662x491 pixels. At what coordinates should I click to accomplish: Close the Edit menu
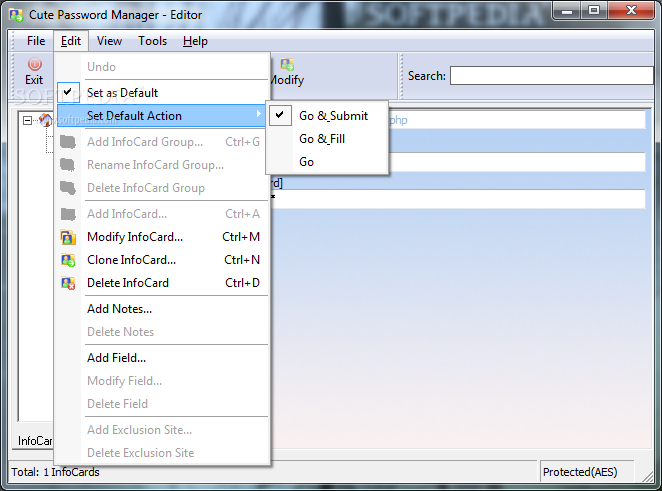(x=71, y=41)
